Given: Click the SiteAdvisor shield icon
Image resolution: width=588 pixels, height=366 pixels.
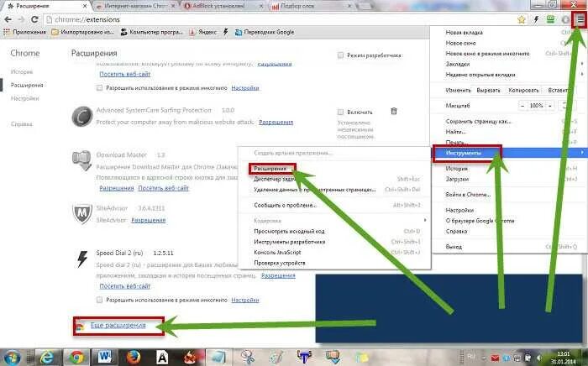Looking at the screenshot, I should tap(82, 214).
